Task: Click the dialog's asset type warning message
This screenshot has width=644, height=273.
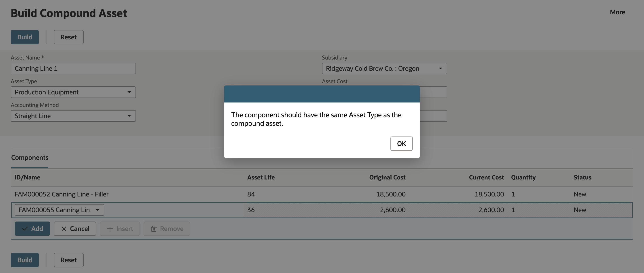Action: (316, 119)
